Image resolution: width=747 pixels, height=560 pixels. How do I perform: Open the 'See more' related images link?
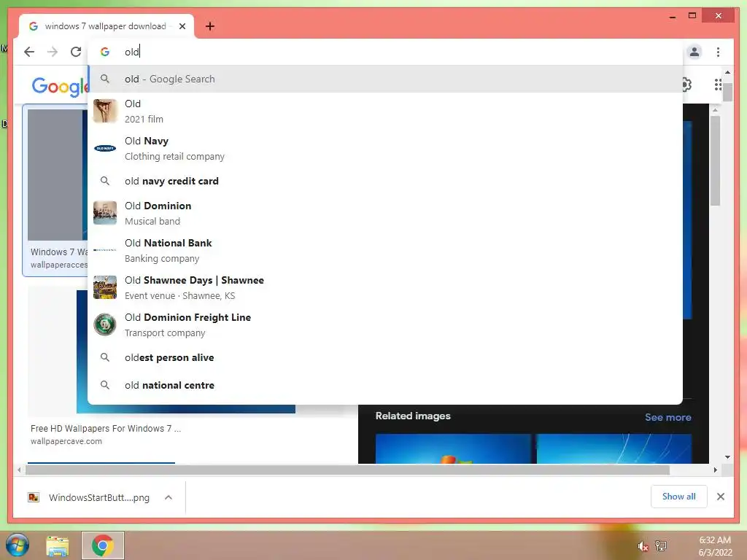[668, 417]
